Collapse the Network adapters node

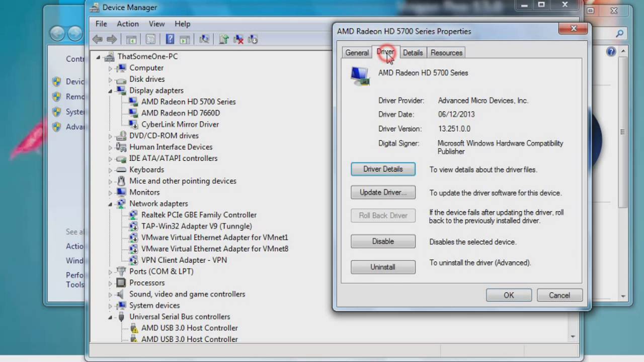click(x=110, y=204)
